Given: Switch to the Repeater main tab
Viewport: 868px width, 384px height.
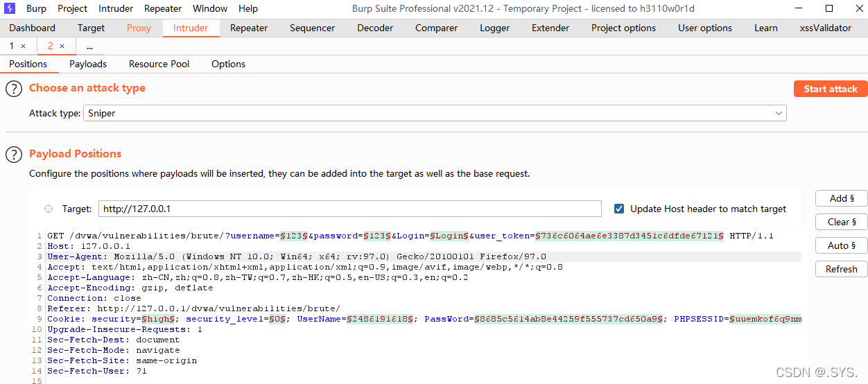Looking at the screenshot, I should tap(249, 28).
